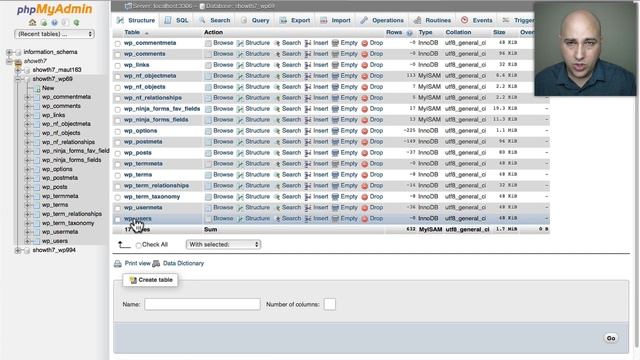Click Browse icon in wp_ninja_forms_fav_fields row
The height and width of the screenshot is (360, 640).
tap(208, 109)
